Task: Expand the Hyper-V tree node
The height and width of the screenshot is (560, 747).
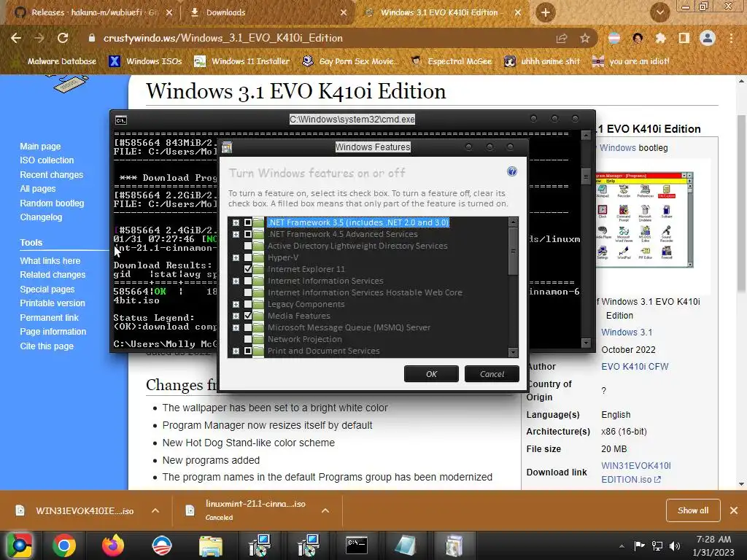Action: 236,257
